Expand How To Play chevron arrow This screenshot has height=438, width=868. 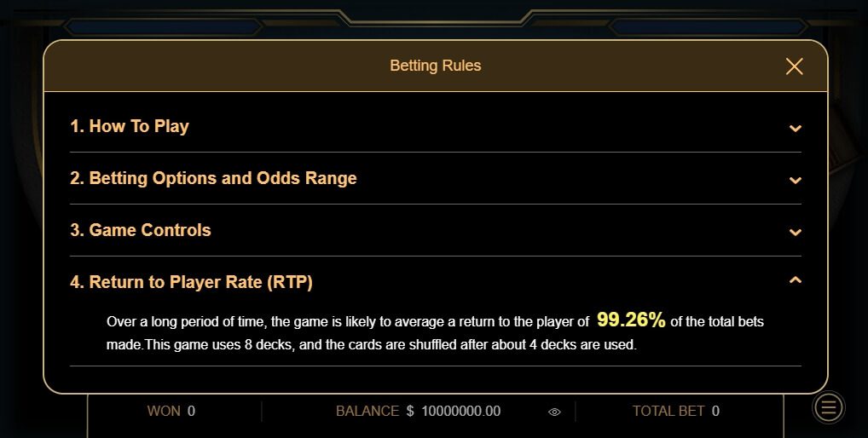(795, 129)
